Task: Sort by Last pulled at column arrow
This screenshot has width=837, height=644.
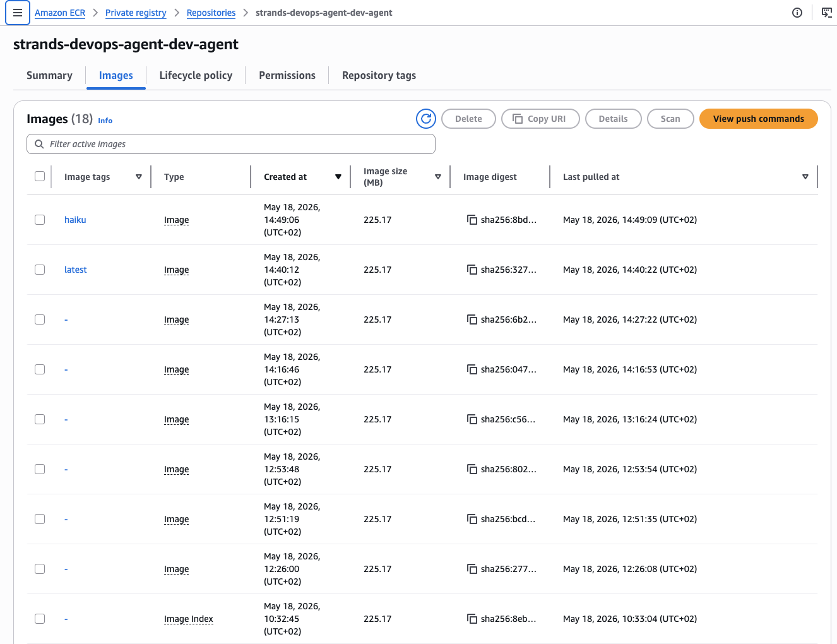Action: pos(805,177)
